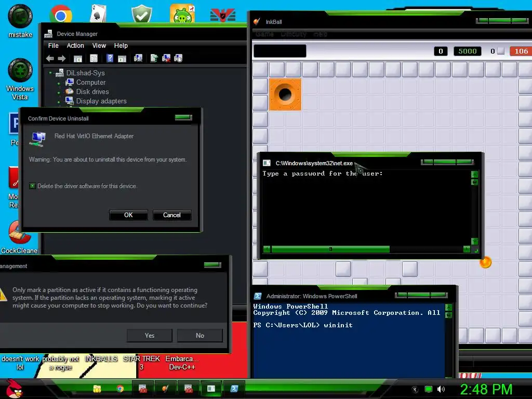The height and width of the screenshot is (399, 532).
Task: Click Yes in the partition warning dialog
Action: pyautogui.click(x=150, y=335)
